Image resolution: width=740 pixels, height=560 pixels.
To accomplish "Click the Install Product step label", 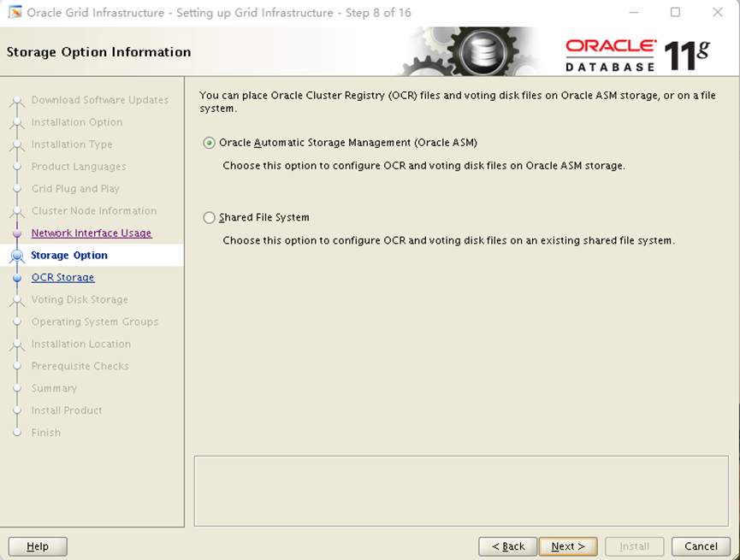I will point(67,410).
